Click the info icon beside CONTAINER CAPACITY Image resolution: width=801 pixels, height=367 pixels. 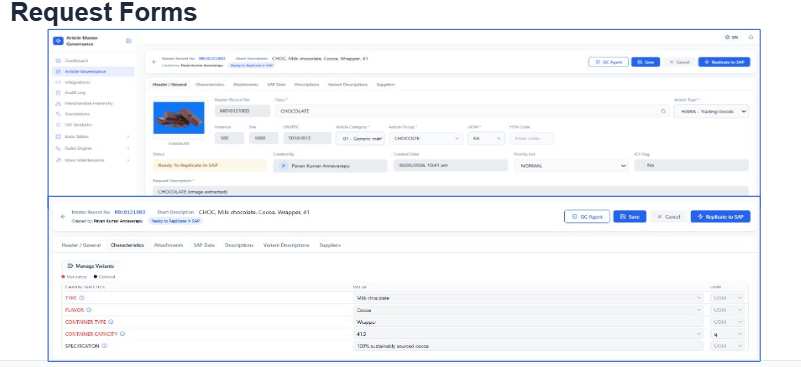coord(123,334)
